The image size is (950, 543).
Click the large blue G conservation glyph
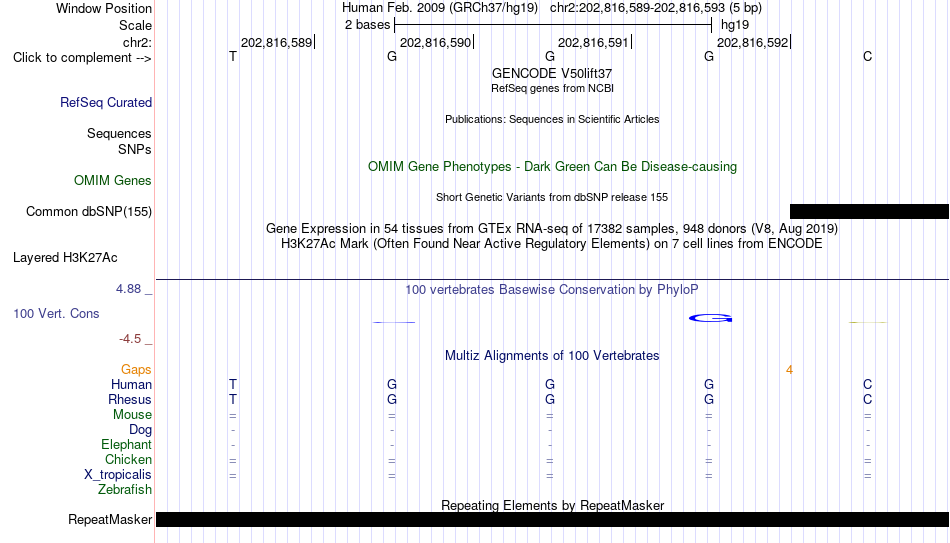click(x=711, y=318)
